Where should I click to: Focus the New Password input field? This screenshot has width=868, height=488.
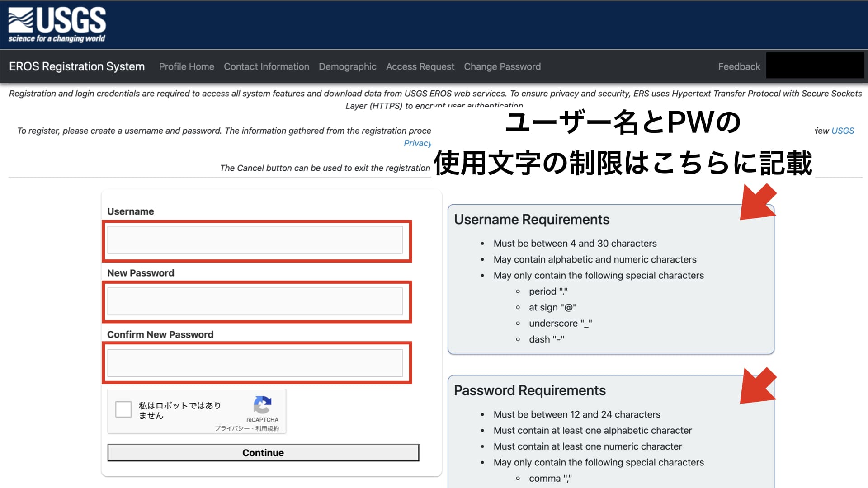click(255, 301)
